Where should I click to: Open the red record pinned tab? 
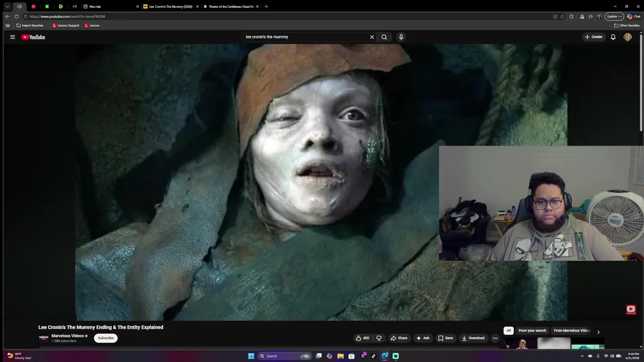point(33,7)
